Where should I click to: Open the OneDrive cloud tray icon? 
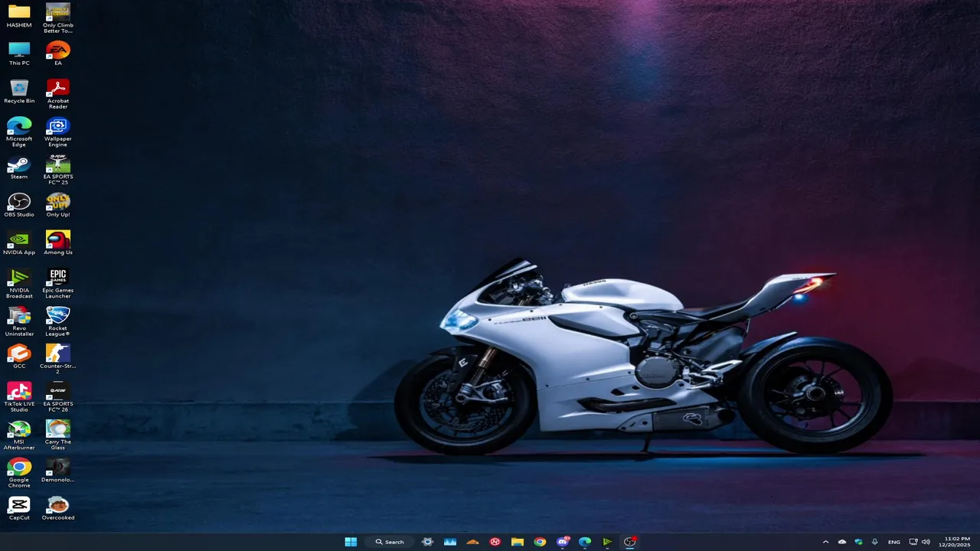(x=842, y=542)
